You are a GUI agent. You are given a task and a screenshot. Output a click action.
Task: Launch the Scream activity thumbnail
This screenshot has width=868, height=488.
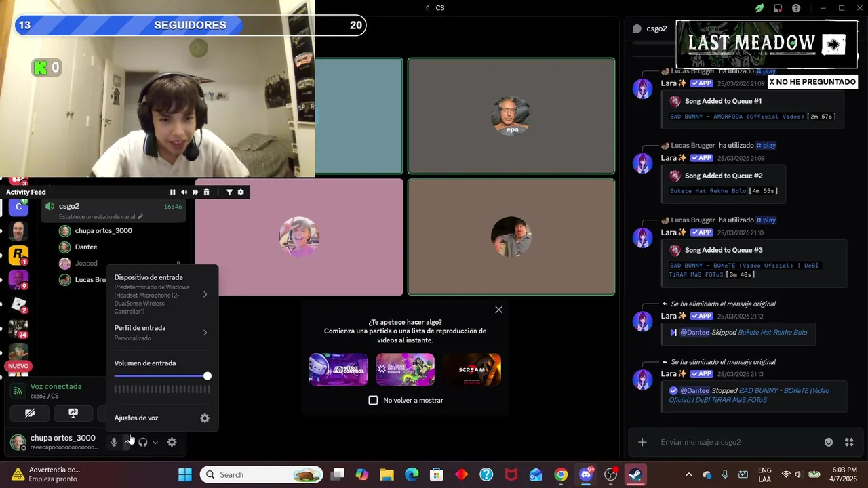tap(472, 369)
